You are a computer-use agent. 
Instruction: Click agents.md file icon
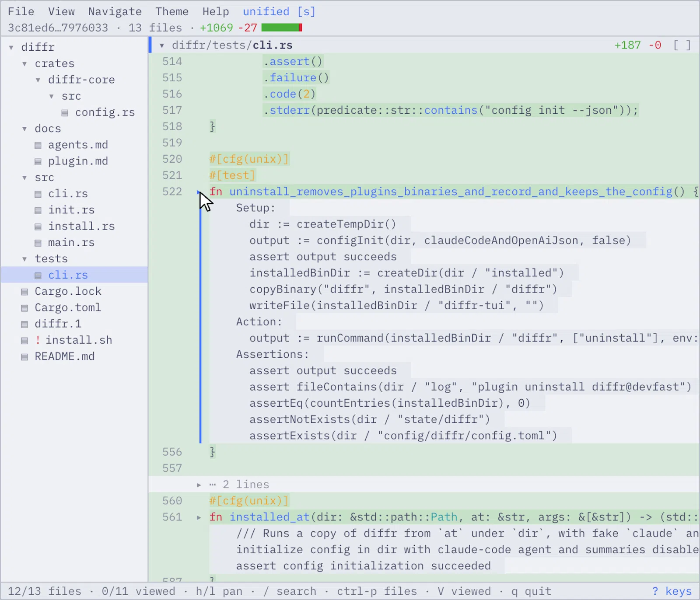[x=38, y=145]
